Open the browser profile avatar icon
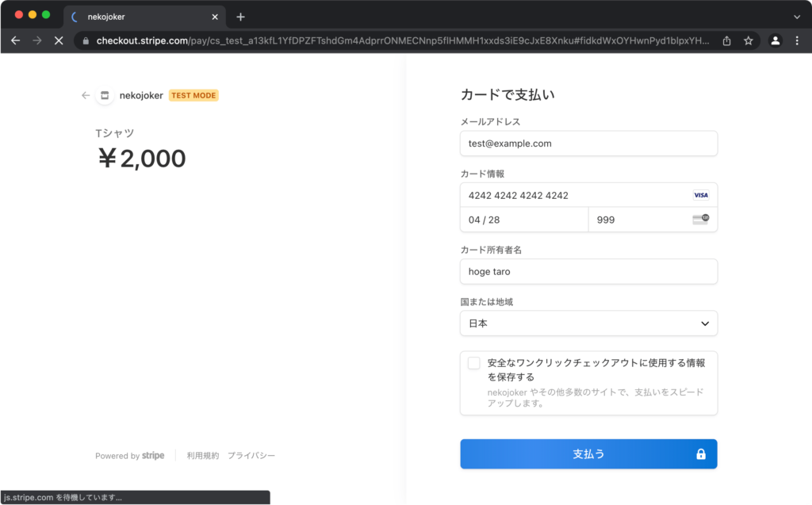Viewport: 812px width, 505px height. pos(776,40)
